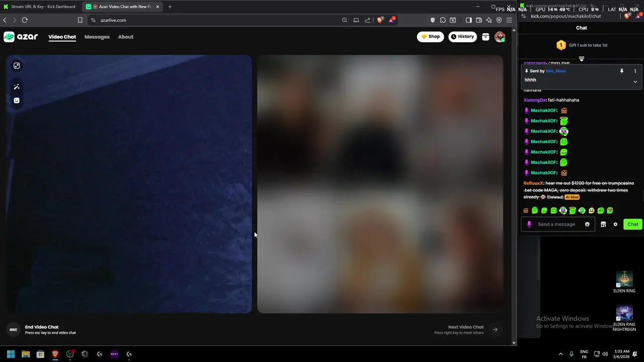Screen dimensions: 644x362
Task: Open the Brave Rewards triangle icon
Action: pos(392,20)
